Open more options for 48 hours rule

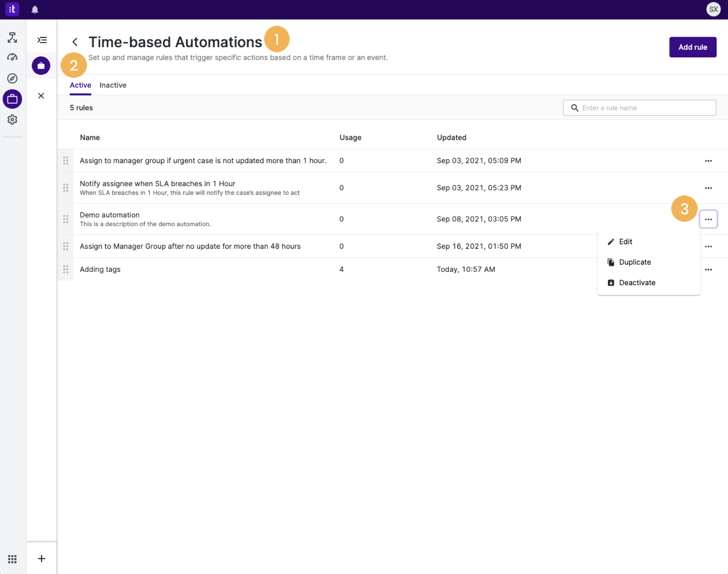[x=708, y=247]
